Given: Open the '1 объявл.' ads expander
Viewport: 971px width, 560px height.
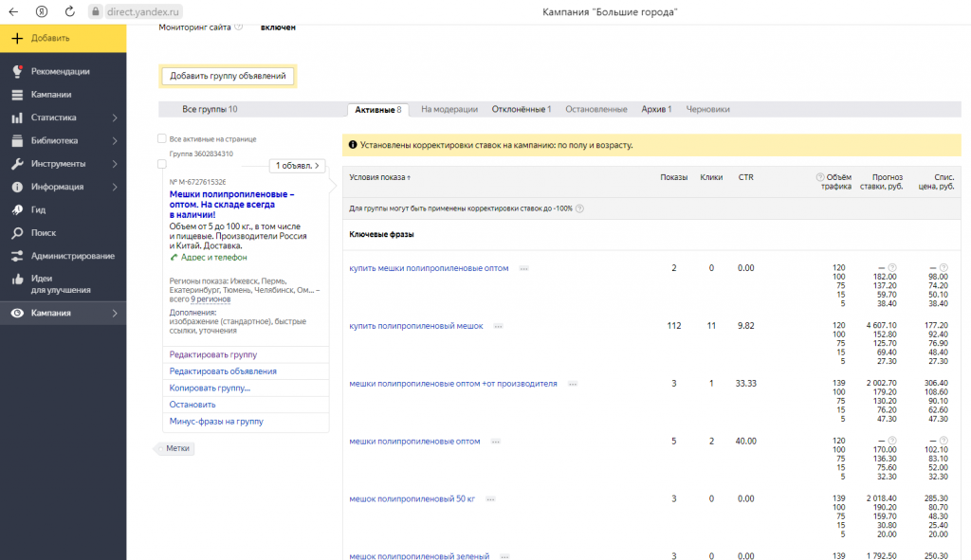Looking at the screenshot, I should click(x=297, y=166).
